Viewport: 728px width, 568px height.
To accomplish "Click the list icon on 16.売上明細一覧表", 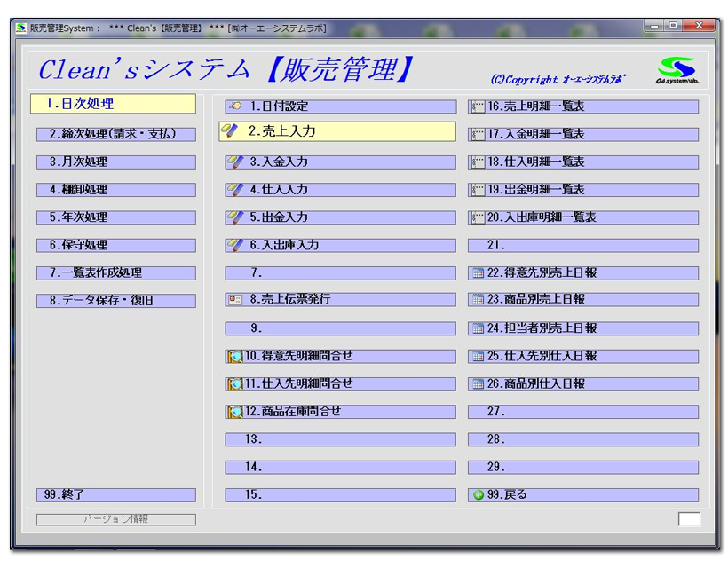I will [x=478, y=106].
